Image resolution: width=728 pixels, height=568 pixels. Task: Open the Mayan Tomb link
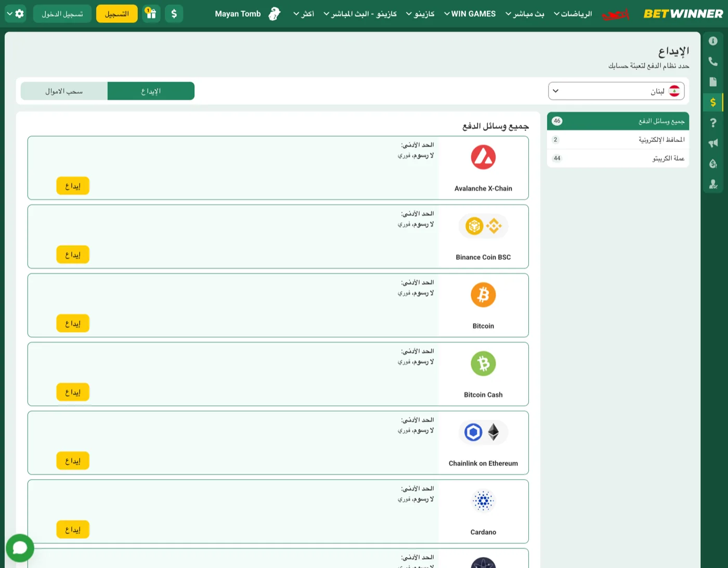[x=238, y=14]
